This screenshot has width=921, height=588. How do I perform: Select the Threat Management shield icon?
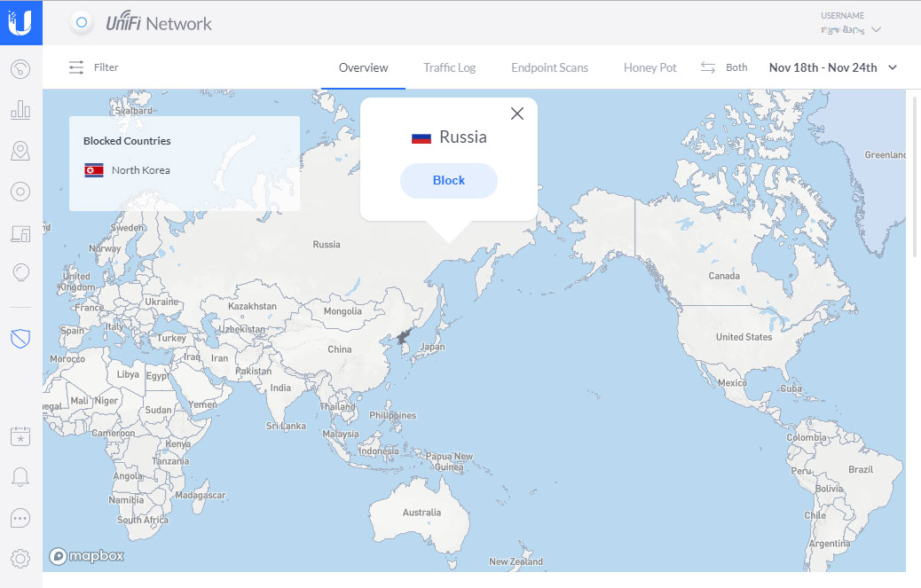20,338
